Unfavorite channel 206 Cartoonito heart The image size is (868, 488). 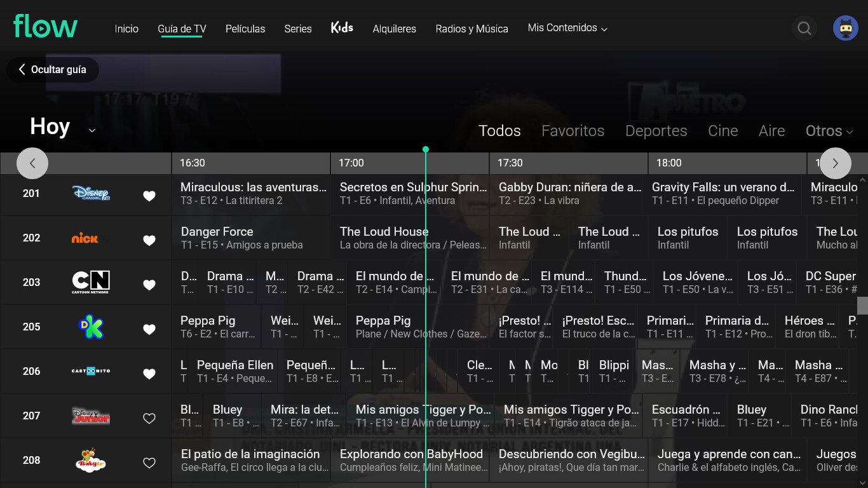(x=149, y=374)
